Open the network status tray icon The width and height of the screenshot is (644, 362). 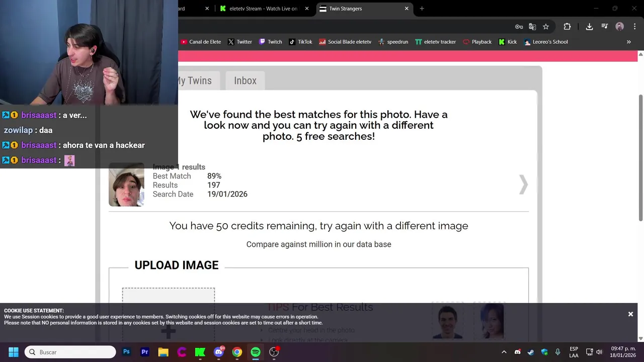pos(590,352)
